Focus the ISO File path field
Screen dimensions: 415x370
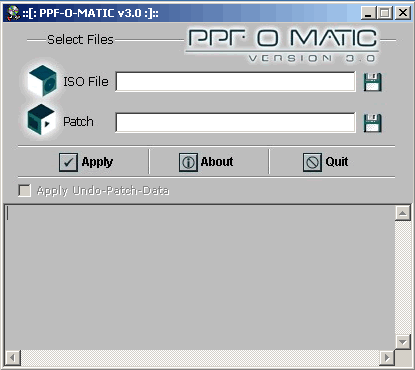point(235,81)
